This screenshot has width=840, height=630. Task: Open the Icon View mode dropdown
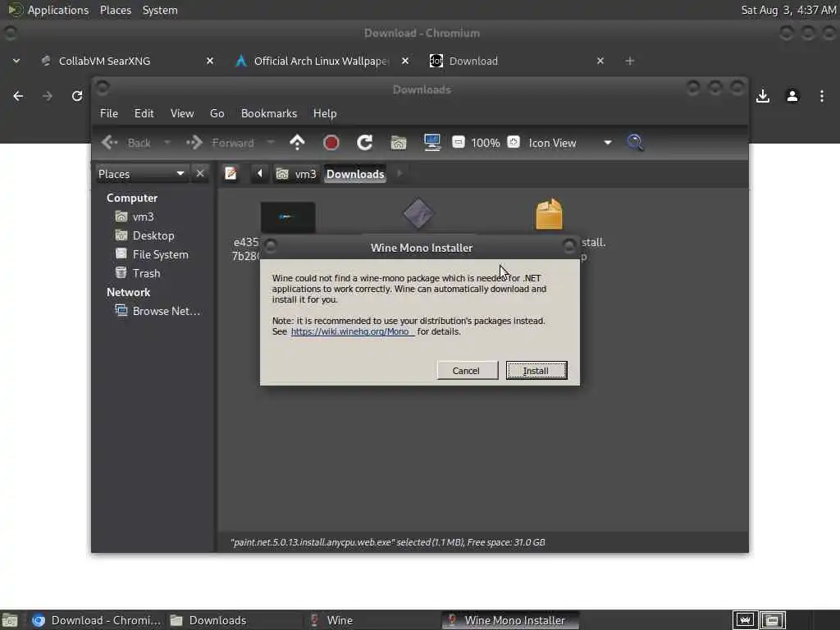[570, 143]
